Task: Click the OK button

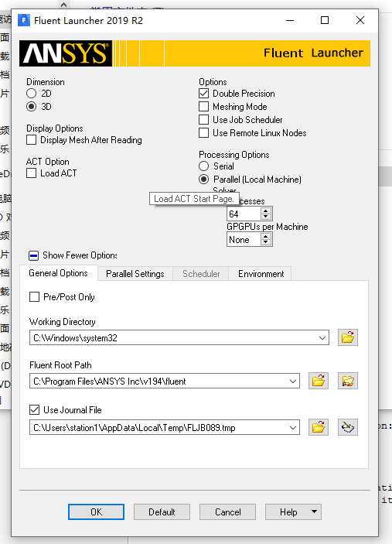Action: pos(96,512)
